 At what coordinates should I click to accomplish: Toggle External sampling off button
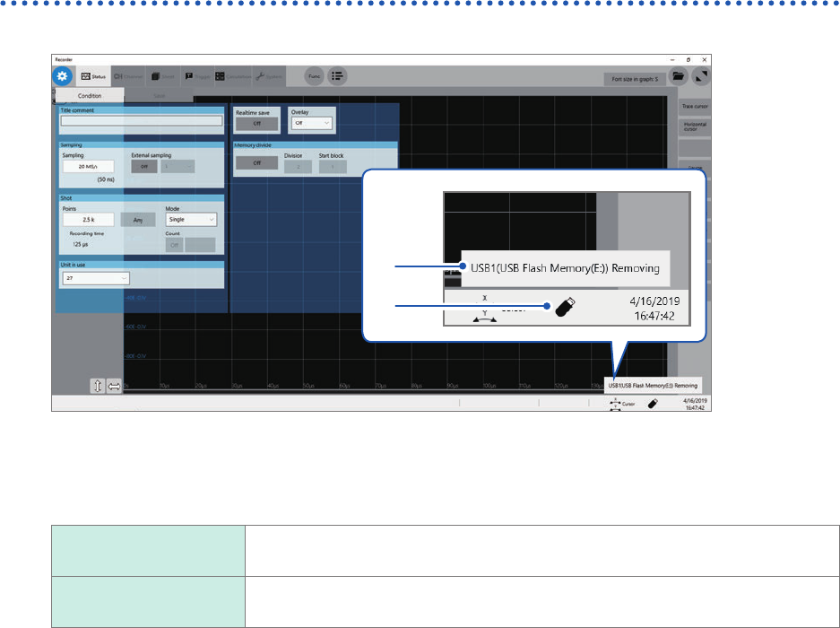[x=144, y=166]
